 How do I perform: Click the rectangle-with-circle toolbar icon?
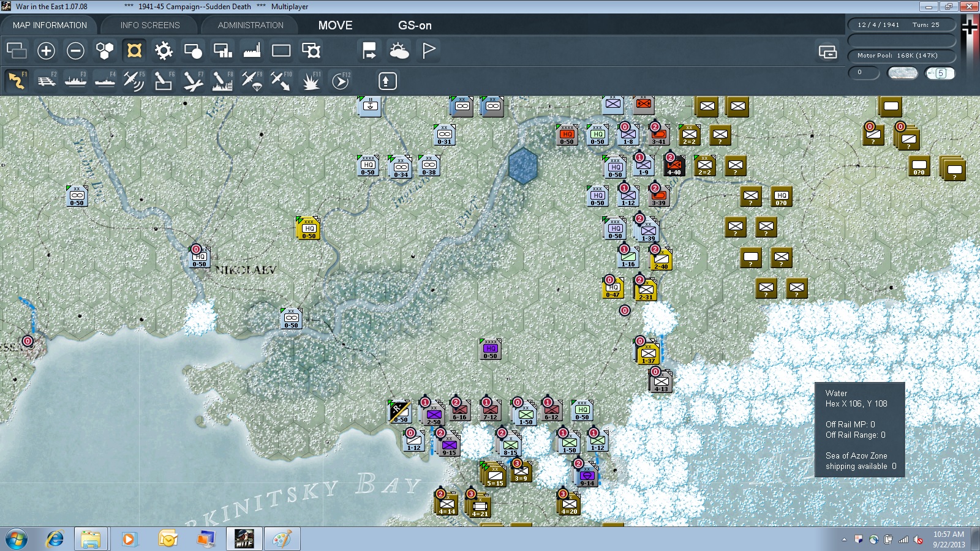click(x=193, y=50)
